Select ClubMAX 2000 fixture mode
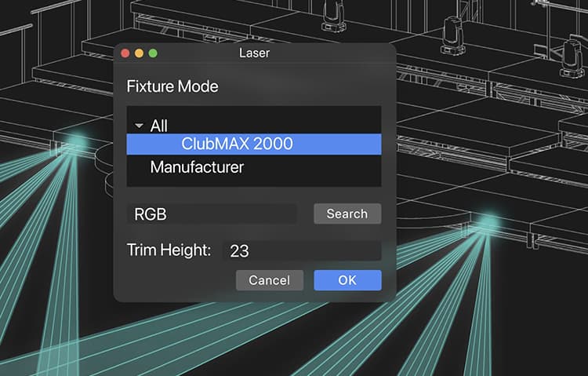Screen dimensions: 588x376 (x=254, y=144)
